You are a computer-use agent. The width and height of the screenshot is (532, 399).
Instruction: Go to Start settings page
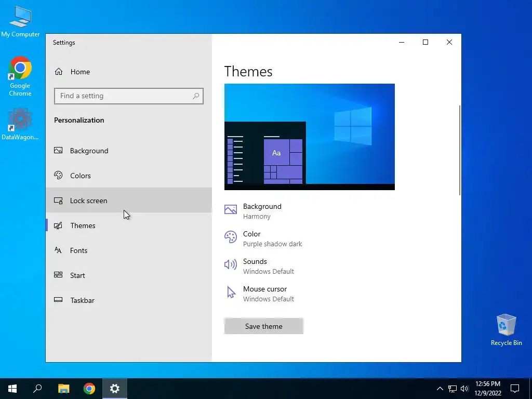click(x=129, y=275)
